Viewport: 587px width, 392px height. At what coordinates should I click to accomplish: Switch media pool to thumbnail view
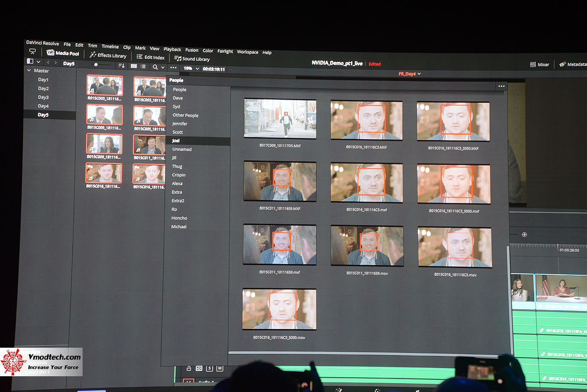(134, 66)
